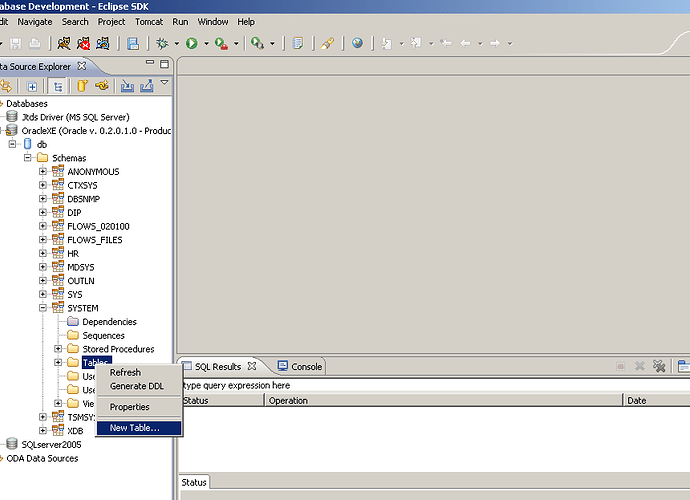Open the External Tools dropdown arrow
Image resolution: width=690 pixels, height=500 pixels.
[x=272, y=44]
